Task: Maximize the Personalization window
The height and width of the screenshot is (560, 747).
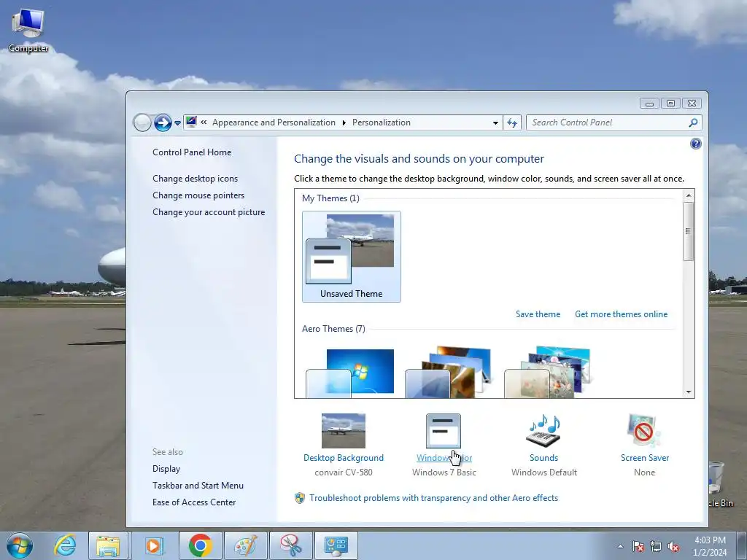Action: click(x=671, y=104)
